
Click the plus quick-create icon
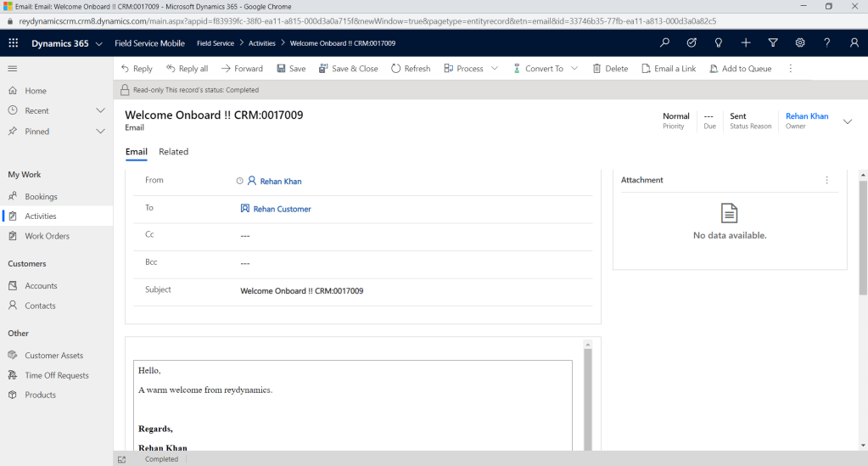[x=746, y=43]
